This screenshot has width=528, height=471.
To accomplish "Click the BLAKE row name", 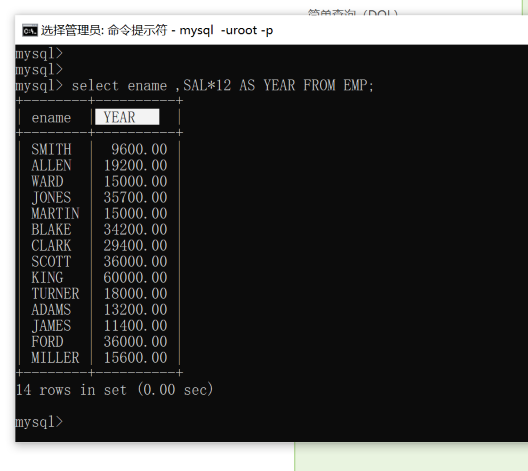I will [x=51, y=229].
